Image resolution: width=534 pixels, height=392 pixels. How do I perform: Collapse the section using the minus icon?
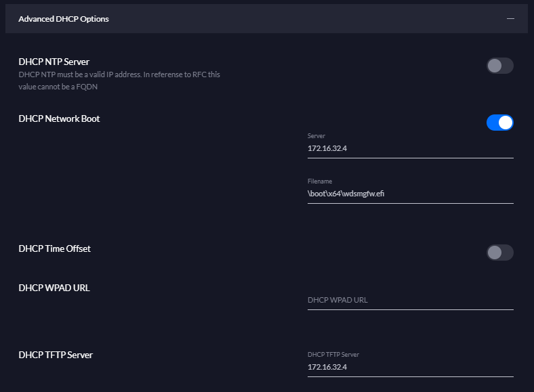pos(510,19)
